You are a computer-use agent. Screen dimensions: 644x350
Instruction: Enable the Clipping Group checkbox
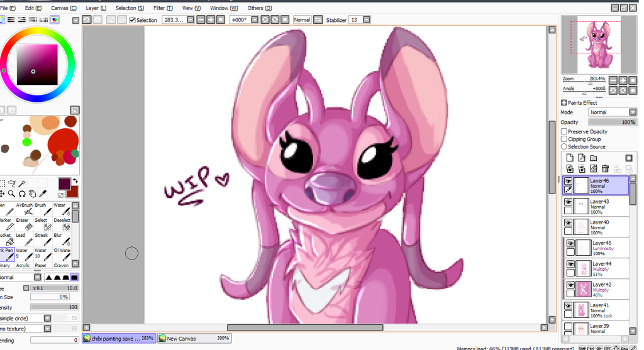[564, 139]
